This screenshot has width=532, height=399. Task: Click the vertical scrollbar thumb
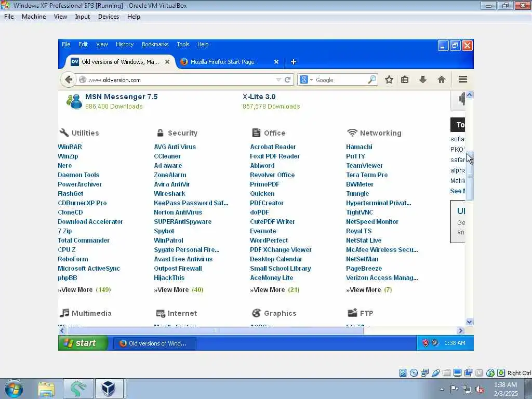pos(470,176)
